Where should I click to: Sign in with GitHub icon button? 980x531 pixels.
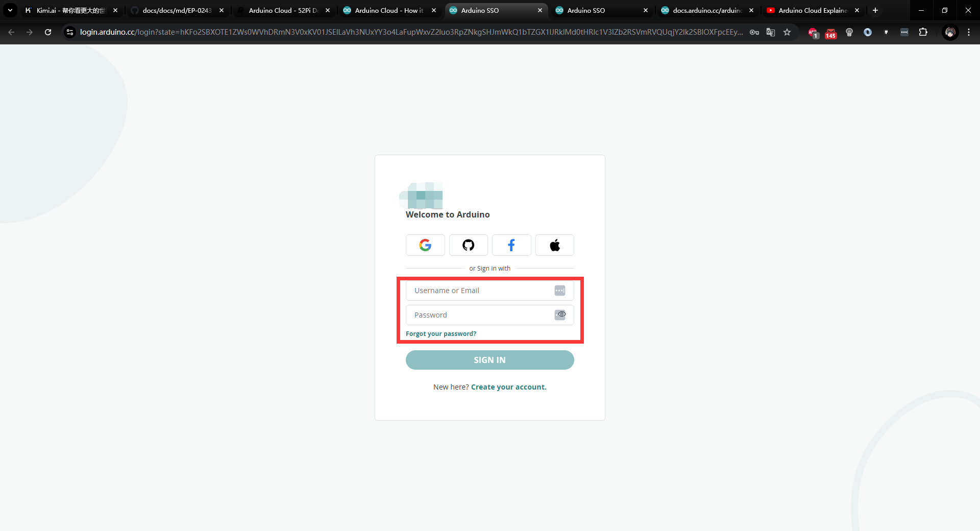point(468,245)
